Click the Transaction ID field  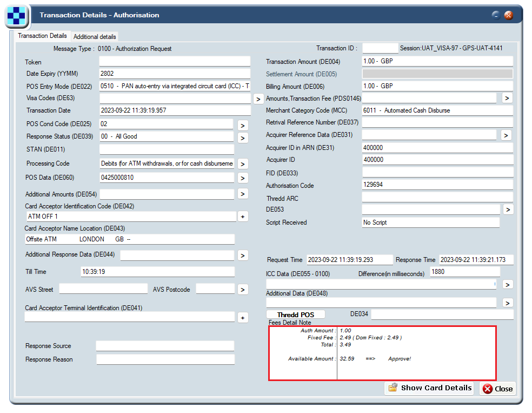380,48
